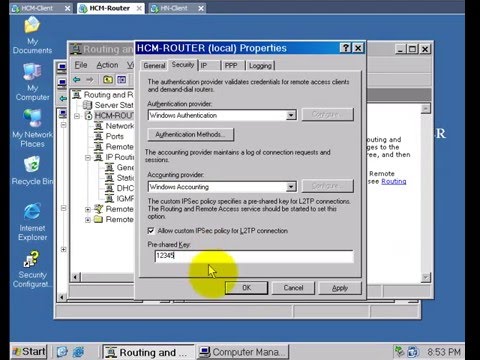Open Security Configuration desktop shortcut
The height and width of the screenshot is (360, 480).
tap(32, 269)
